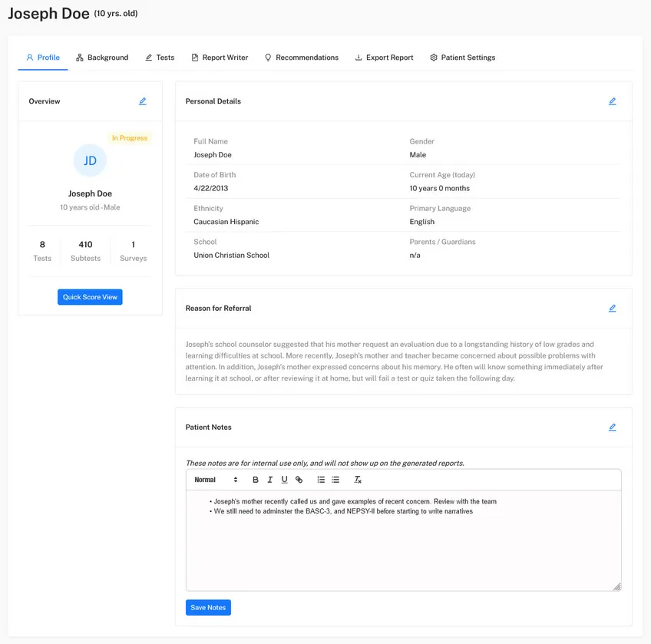Click the Joseph Doe page heading

click(48, 13)
